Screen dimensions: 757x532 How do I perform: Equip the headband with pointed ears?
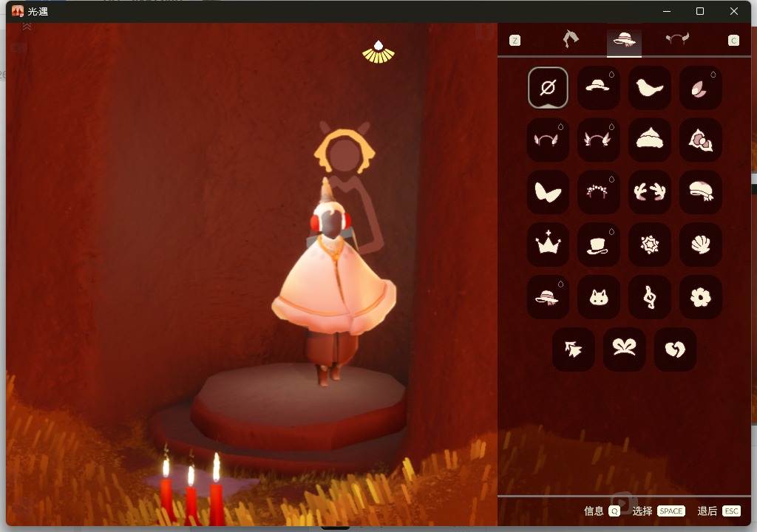[x=548, y=140]
